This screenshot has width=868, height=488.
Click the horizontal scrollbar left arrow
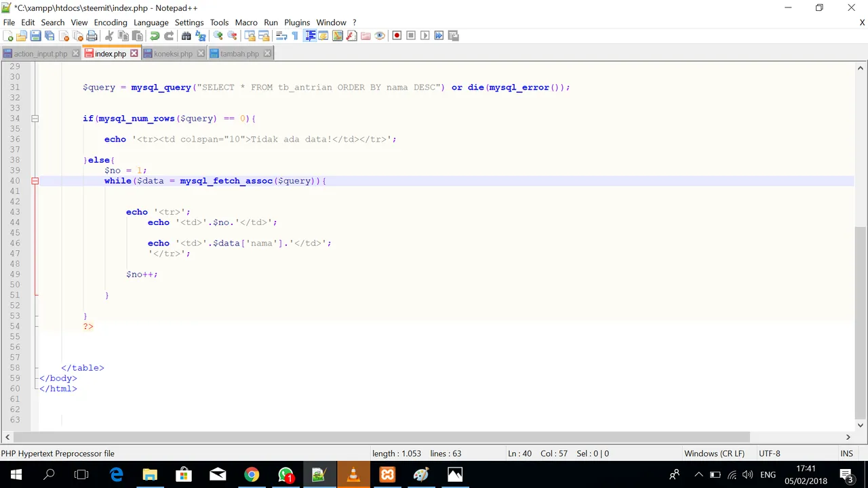point(7,437)
